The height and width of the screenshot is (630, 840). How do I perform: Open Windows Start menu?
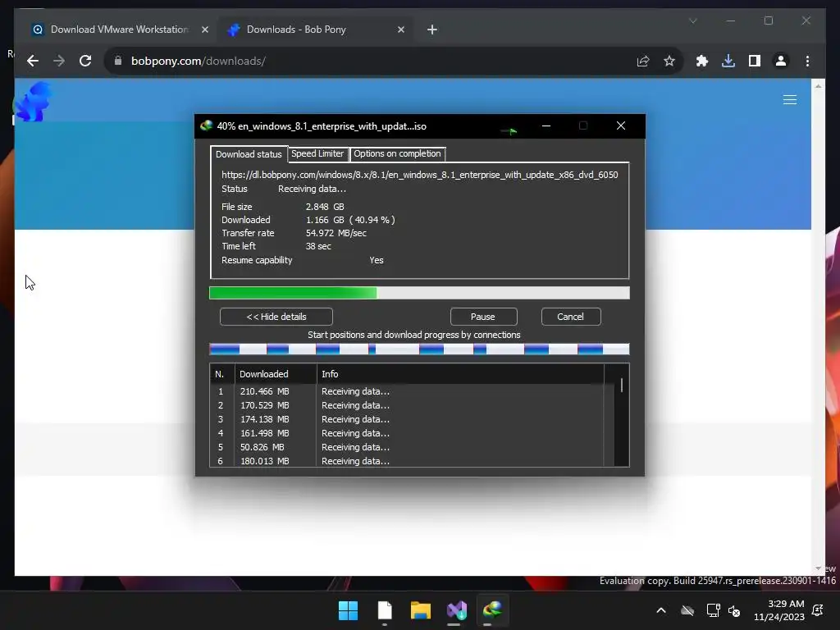pos(348,610)
